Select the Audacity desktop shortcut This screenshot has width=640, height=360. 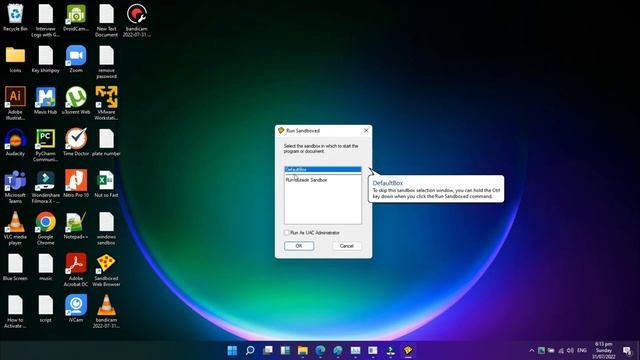15,142
